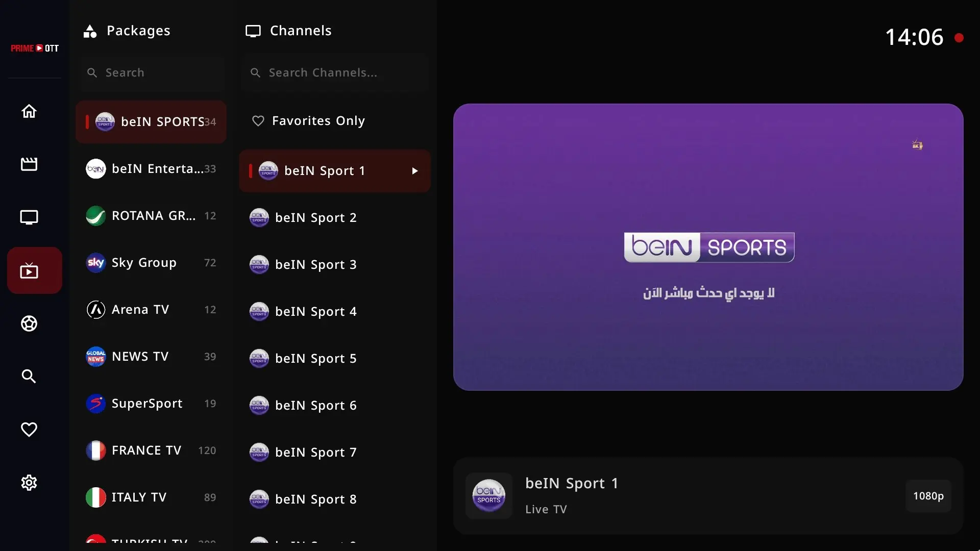Click the heart icon beside Favorites Only
This screenshot has width=980, height=551.
(x=258, y=121)
